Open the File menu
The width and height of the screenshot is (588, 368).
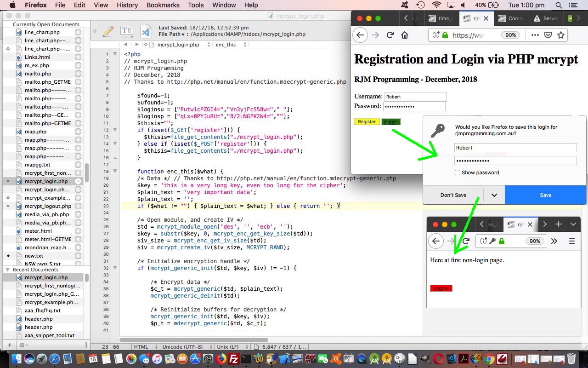coord(60,5)
